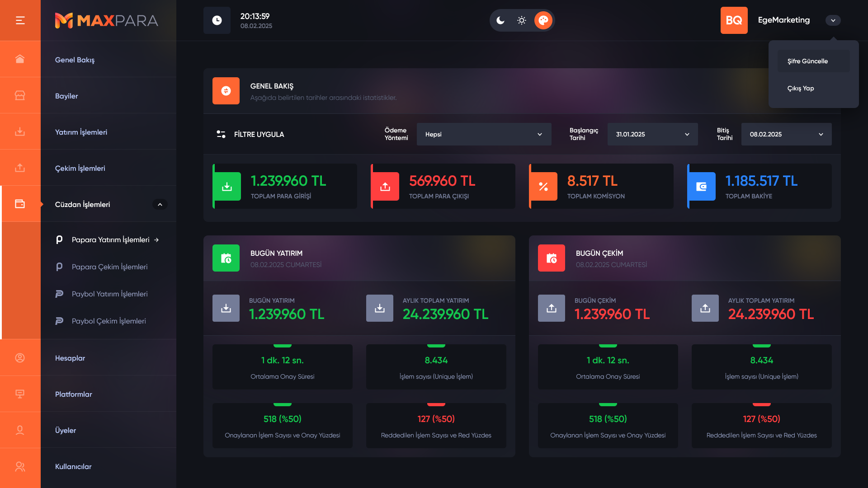The width and height of the screenshot is (868, 488).
Task: Open the Ödeme Yöntemi Hepsi dropdown
Action: click(x=484, y=134)
